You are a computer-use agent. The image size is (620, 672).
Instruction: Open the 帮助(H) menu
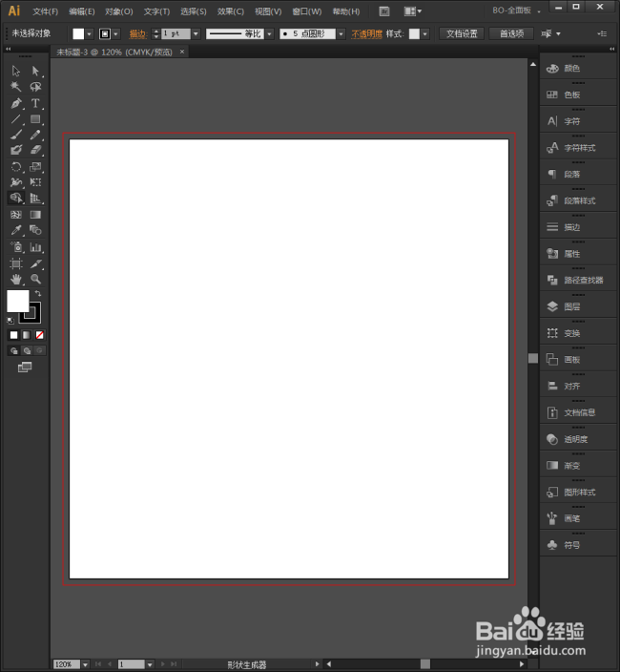pyautogui.click(x=346, y=11)
